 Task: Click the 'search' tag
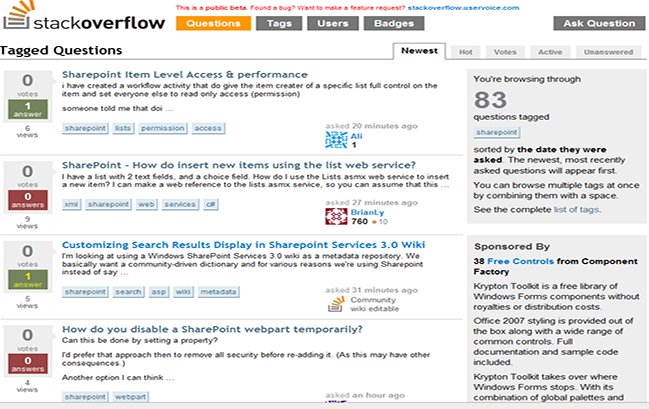(128, 292)
